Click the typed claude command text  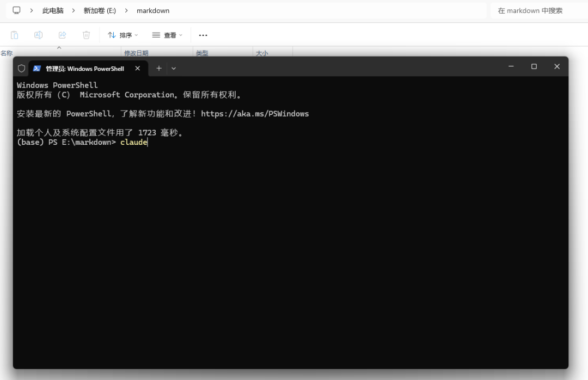134,142
